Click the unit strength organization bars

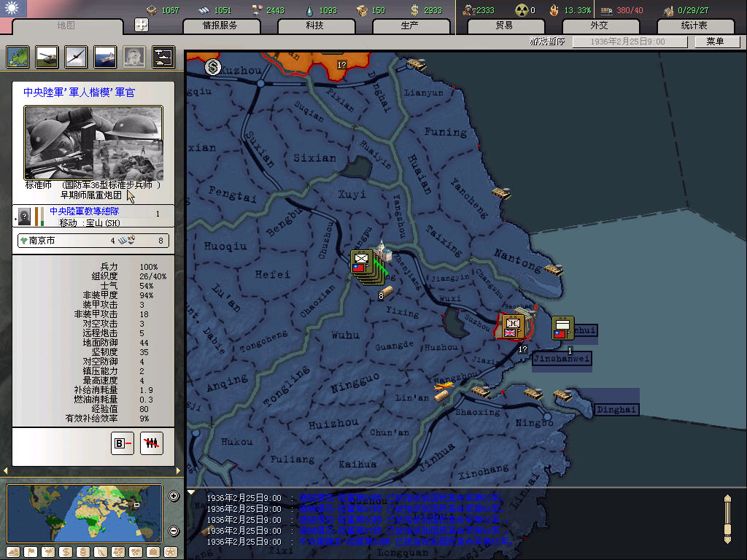(39, 216)
